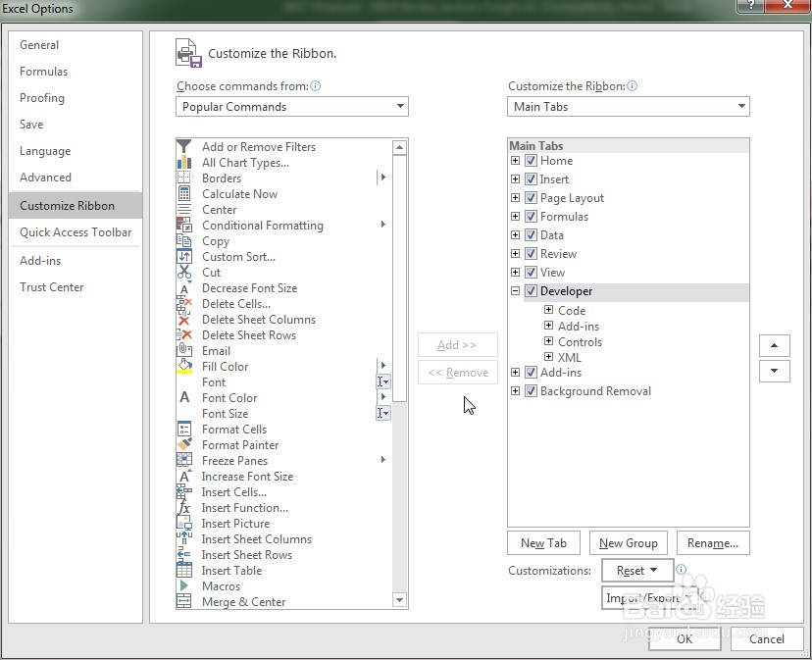Click the New Tab button
812x660 pixels.
543,543
